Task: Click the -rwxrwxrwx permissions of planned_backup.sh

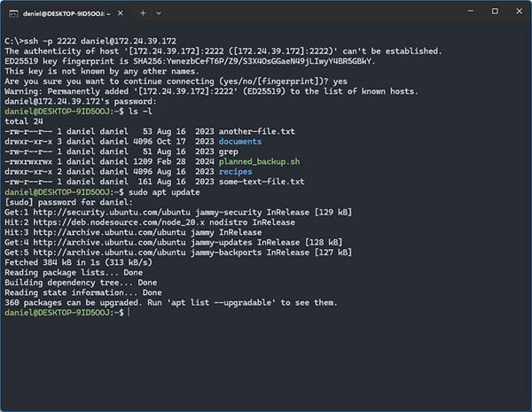Action: pos(28,161)
